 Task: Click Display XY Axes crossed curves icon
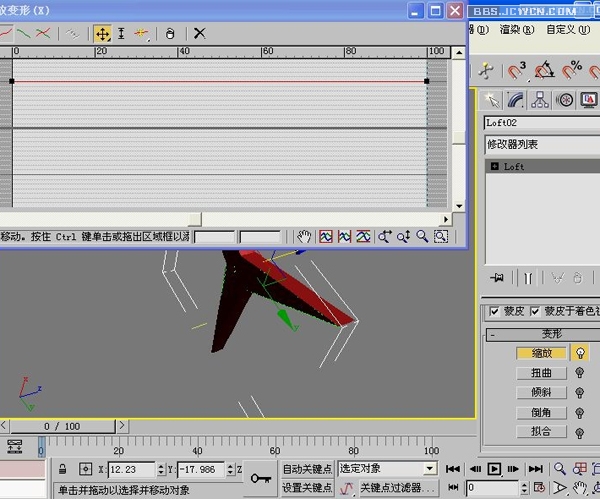click(x=43, y=34)
